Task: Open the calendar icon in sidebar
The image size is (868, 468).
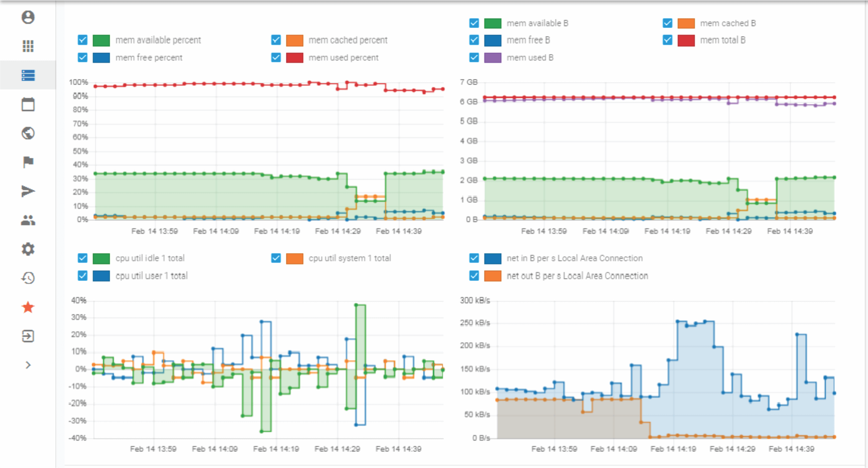Action: pyautogui.click(x=28, y=104)
